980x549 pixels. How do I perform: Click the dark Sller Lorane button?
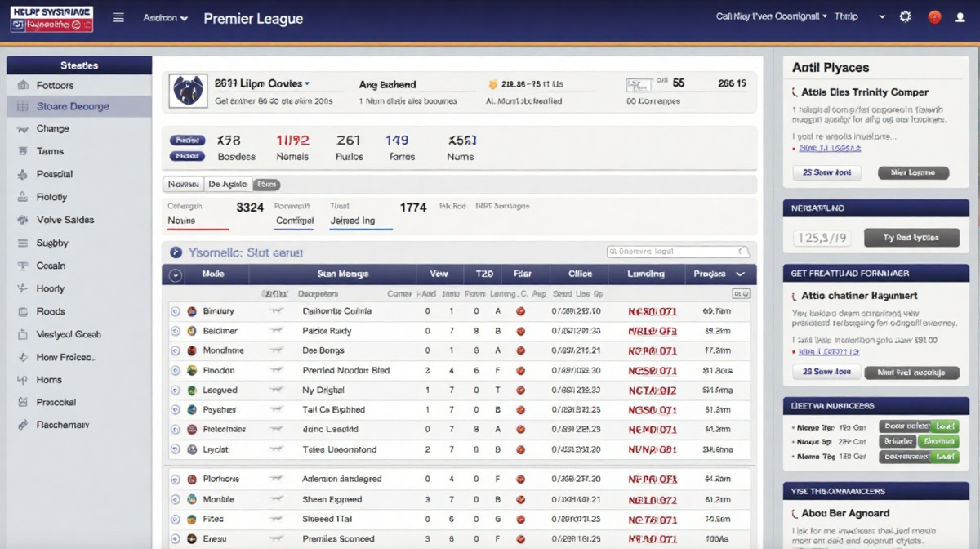tap(913, 173)
